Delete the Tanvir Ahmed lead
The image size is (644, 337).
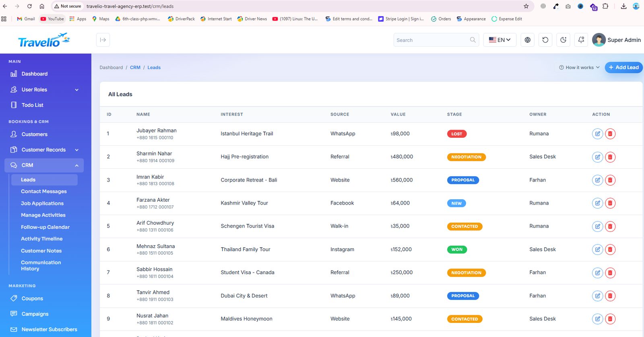[x=610, y=296]
